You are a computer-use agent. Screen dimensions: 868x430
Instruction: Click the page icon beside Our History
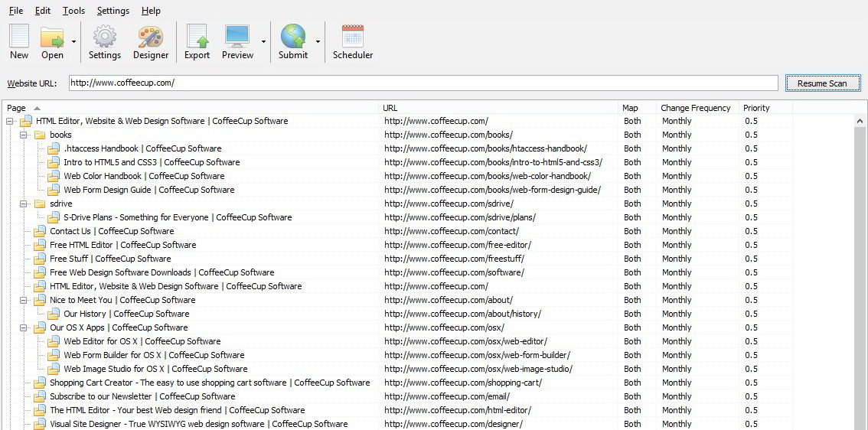click(53, 314)
